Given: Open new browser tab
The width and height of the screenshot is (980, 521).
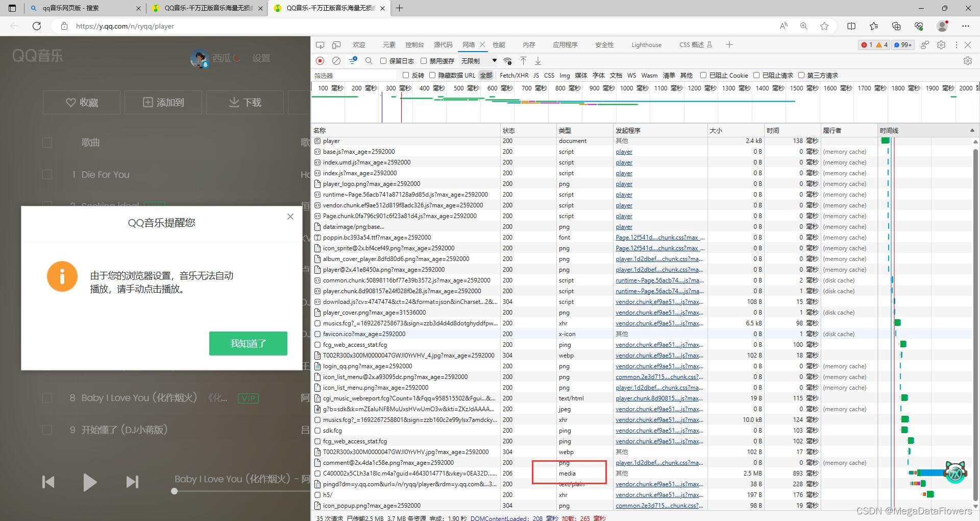Looking at the screenshot, I should click(400, 8).
